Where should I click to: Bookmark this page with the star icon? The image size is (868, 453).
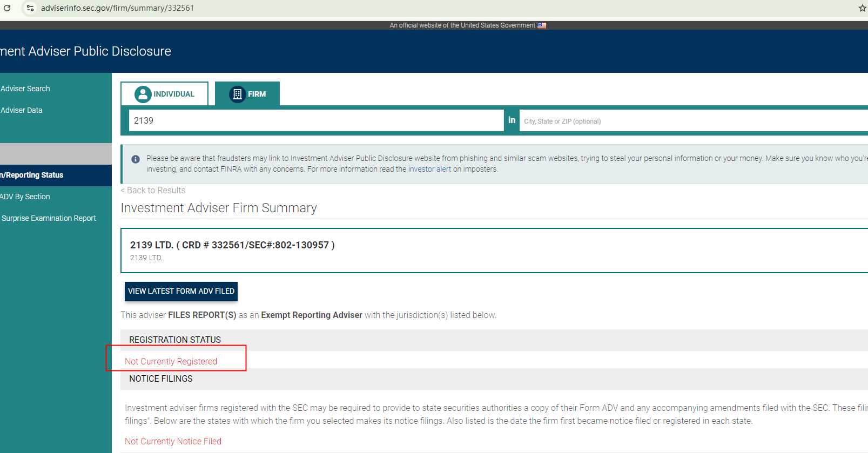coord(862,8)
